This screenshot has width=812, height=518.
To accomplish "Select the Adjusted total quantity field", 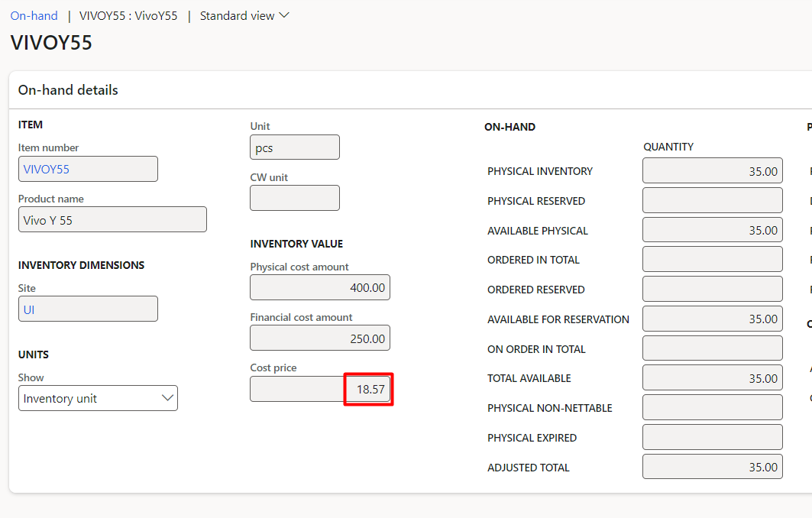I will [x=712, y=467].
